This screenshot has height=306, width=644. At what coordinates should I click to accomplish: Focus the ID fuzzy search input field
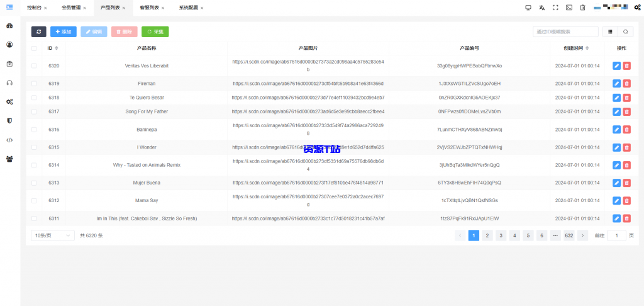[x=565, y=31]
